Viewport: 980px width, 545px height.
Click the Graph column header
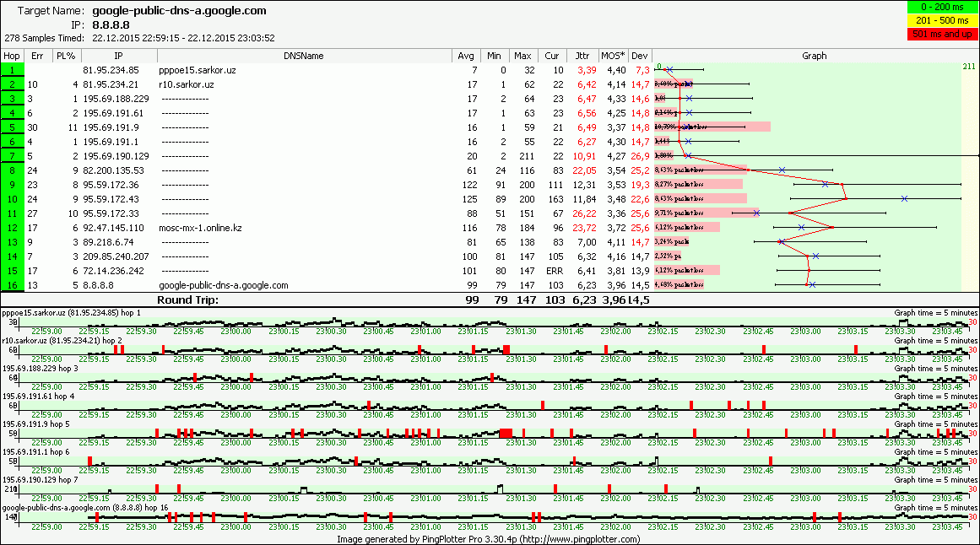pos(814,56)
